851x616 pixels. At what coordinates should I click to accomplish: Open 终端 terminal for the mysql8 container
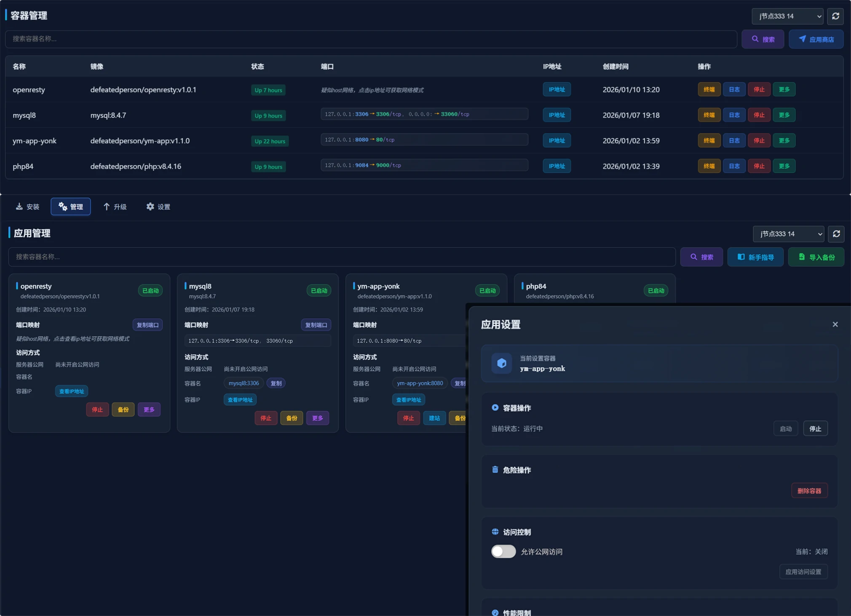tap(709, 115)
